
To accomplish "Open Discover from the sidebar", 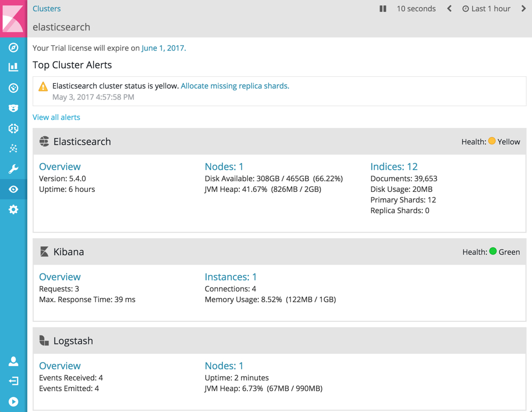I will click(x=13, y=47).
